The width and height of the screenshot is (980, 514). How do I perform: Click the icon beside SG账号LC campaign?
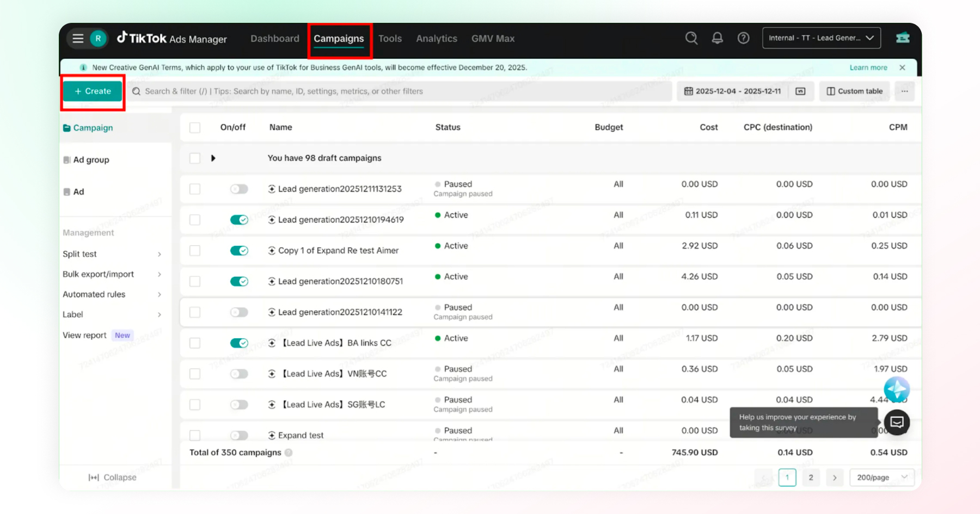(272, 405)
